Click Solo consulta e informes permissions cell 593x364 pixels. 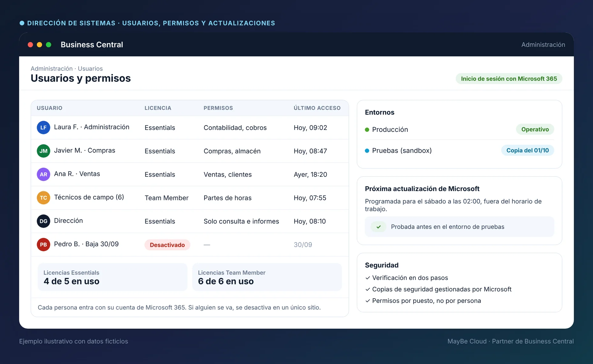click(241, 221)
